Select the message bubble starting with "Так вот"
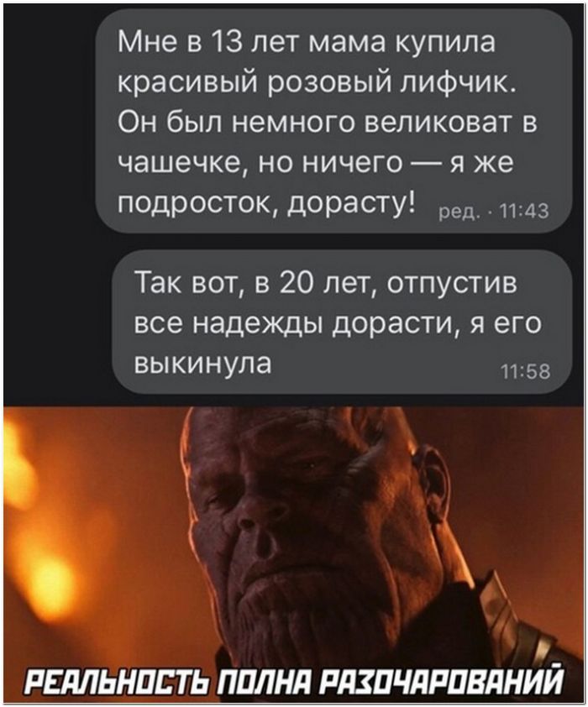This screenshot has height=707, width=588. point(342,322)
